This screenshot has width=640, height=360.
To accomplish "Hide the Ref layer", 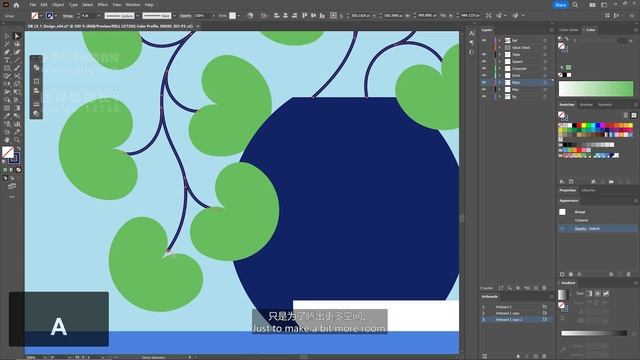I will coord(484,40).
